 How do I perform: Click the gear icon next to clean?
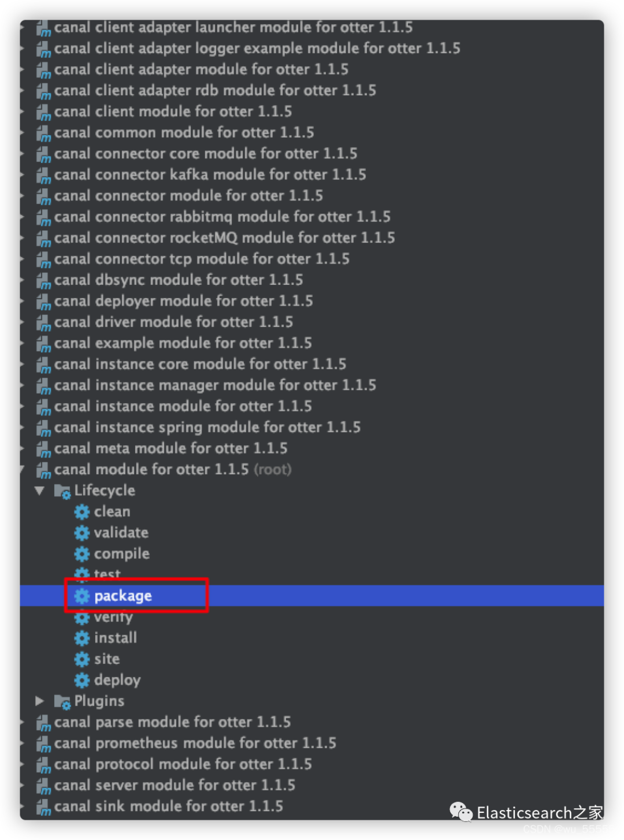[82, 512]
